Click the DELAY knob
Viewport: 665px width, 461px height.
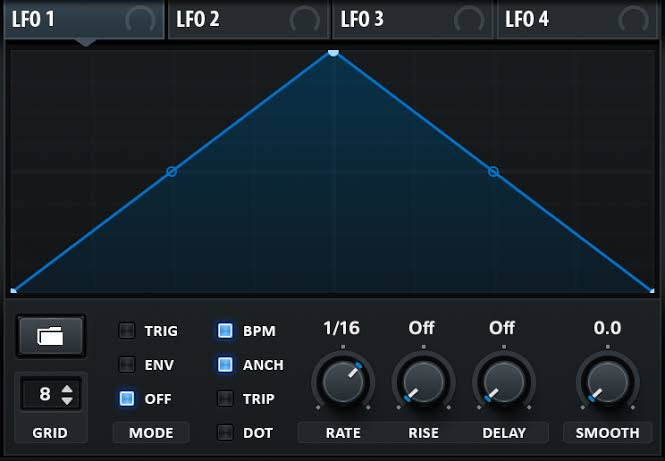[504, 382]
